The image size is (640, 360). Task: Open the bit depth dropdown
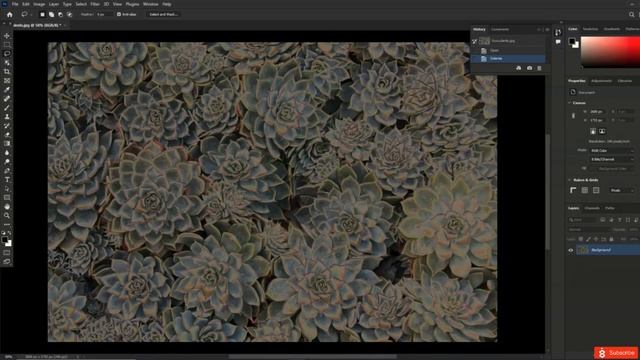612,159
